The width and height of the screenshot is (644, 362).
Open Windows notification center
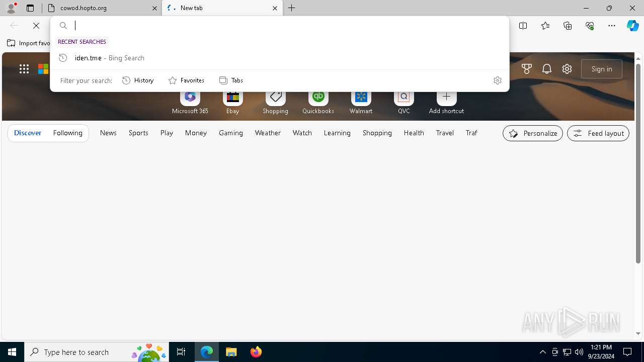(x=627, y=352)
